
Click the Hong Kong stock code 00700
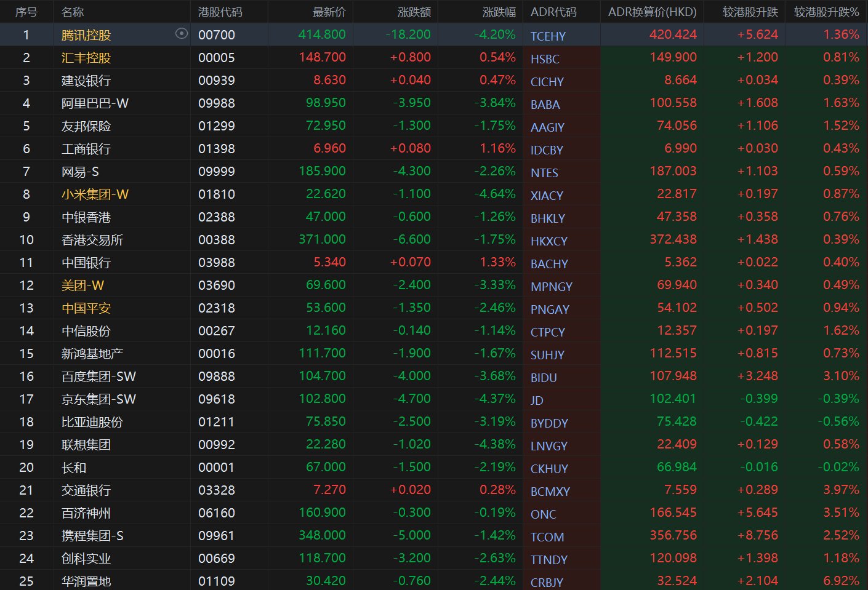217,35
